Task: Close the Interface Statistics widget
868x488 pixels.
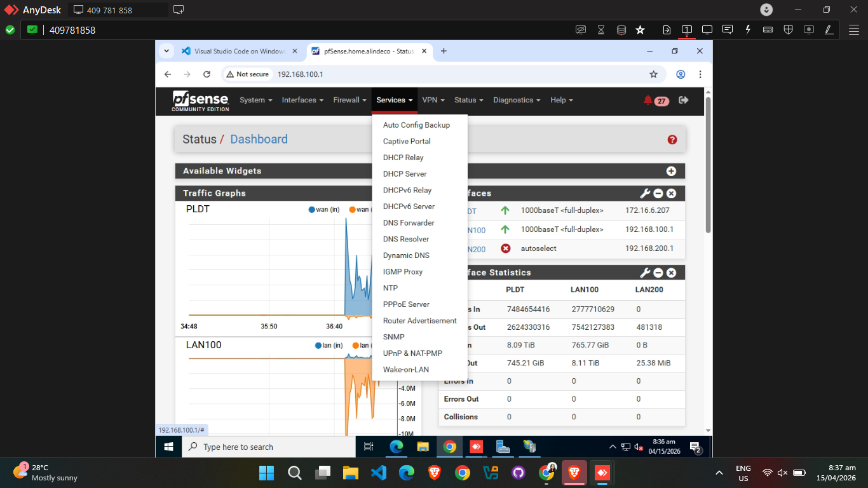Action: (x=671, y=273)
